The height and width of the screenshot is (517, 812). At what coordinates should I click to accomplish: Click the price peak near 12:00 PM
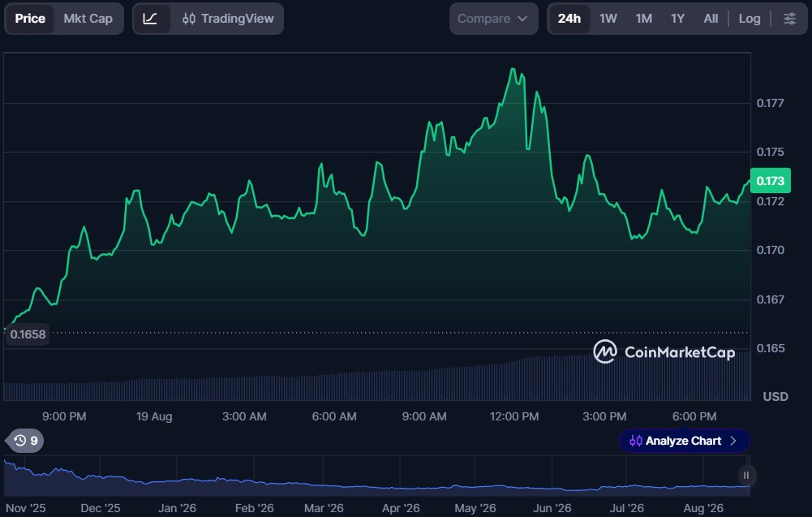(513, 69)
